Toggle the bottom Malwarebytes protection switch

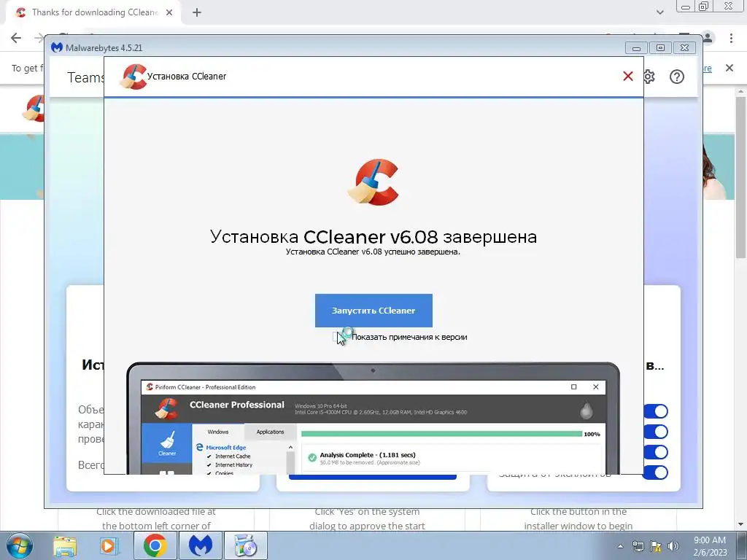[x=656, y=472]
